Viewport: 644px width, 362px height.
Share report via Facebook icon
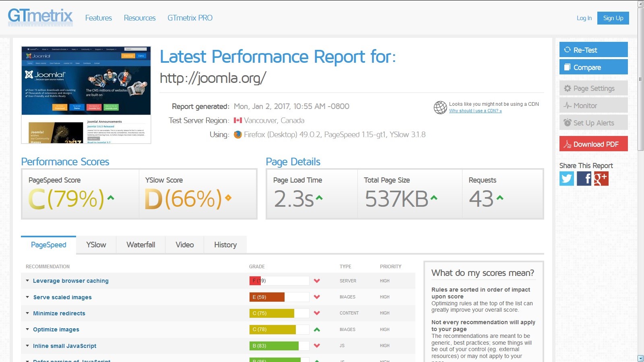tap(584, 179)
